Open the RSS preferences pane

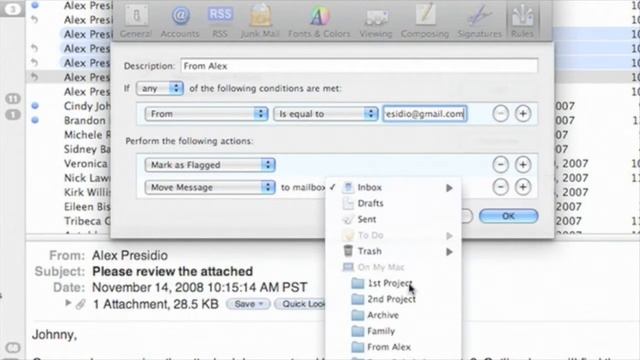220,22
